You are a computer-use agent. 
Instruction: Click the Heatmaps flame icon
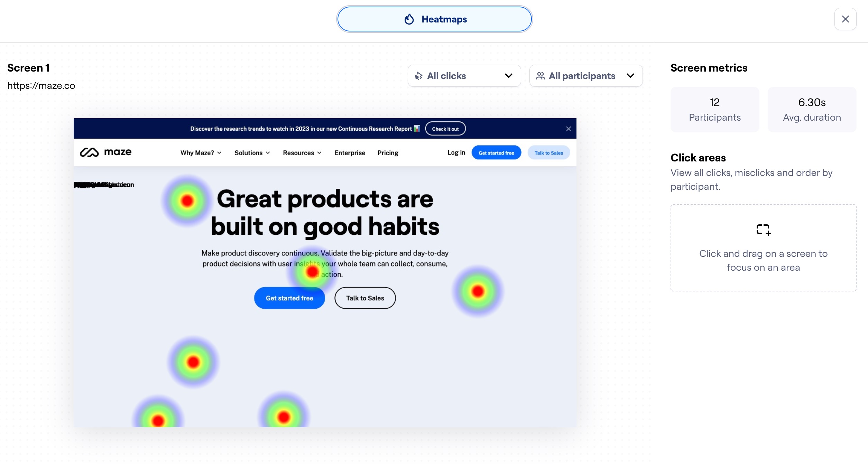409,19
